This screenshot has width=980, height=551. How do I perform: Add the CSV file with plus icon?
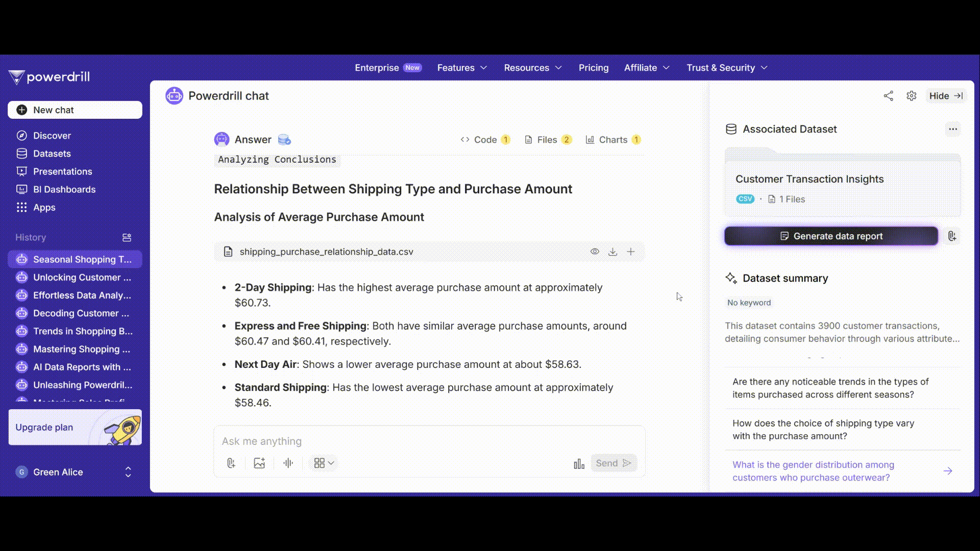point(631,252)
